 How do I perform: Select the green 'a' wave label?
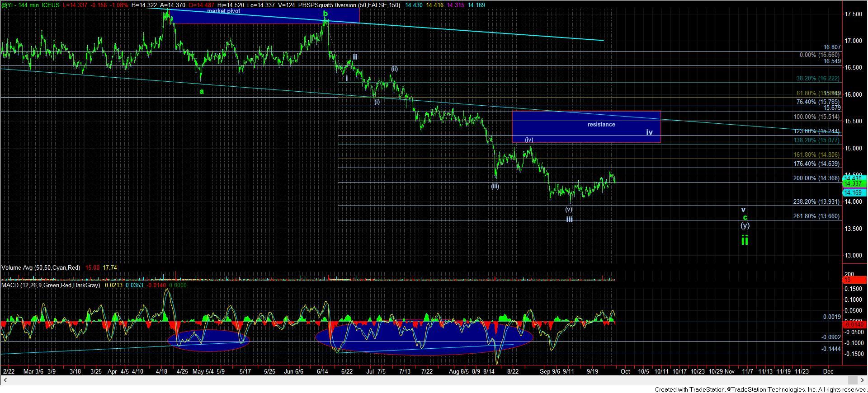(202, 91)
